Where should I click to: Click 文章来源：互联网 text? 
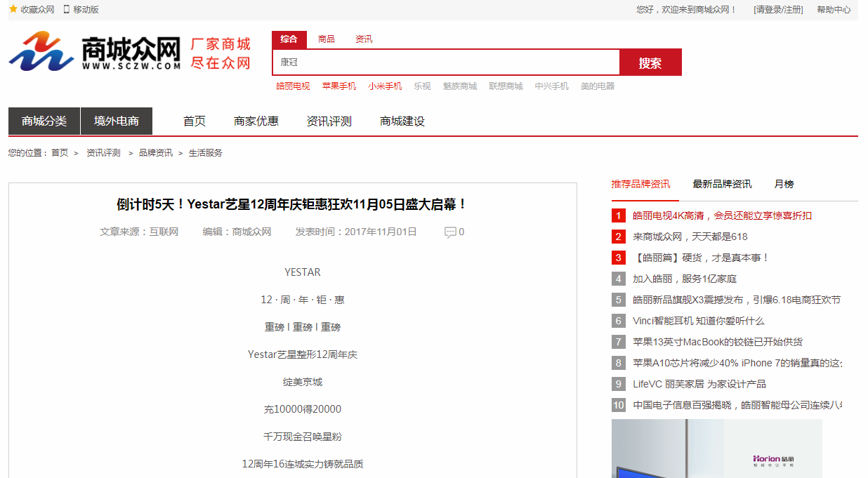click(x=139, y=232)
